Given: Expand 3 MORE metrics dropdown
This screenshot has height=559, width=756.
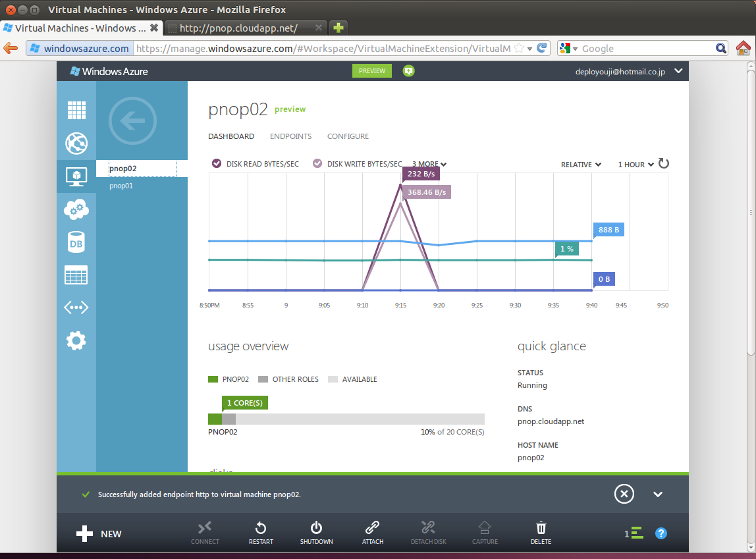Looking at the screenshot, I should pos(429,164).
